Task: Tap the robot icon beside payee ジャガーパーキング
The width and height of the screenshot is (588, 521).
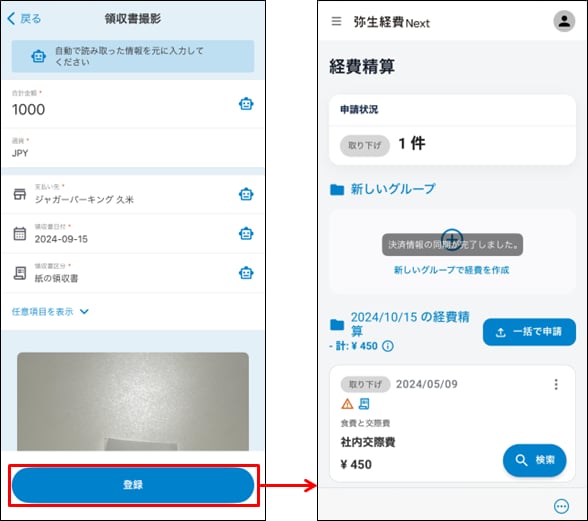Action: tap(246, 194)
